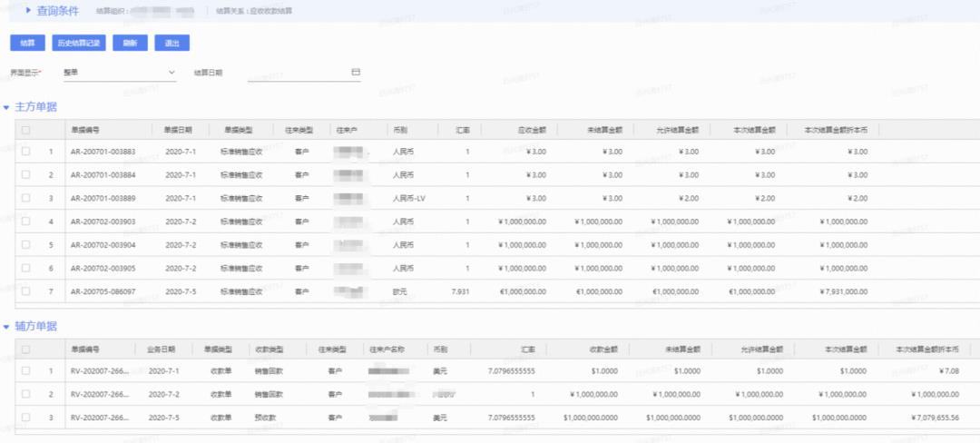Click 收款金额 cell $1,000,000.0000

(x=591, y=418)
